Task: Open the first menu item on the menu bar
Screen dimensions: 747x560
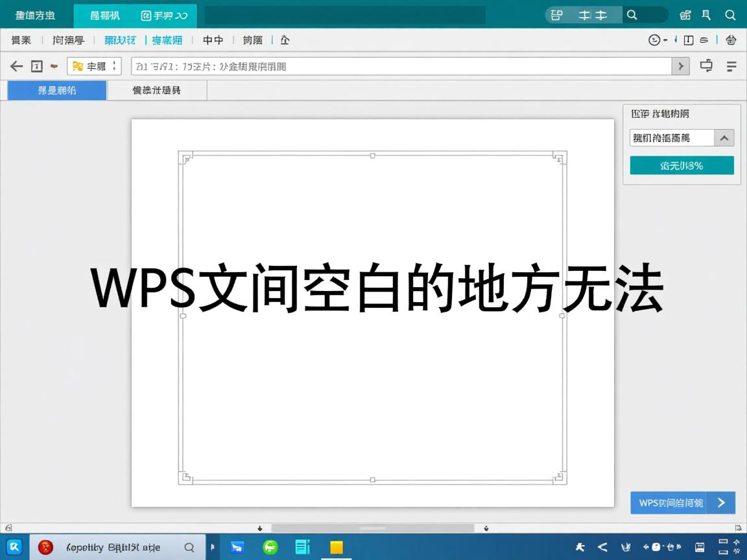Action: pos(21,40)
